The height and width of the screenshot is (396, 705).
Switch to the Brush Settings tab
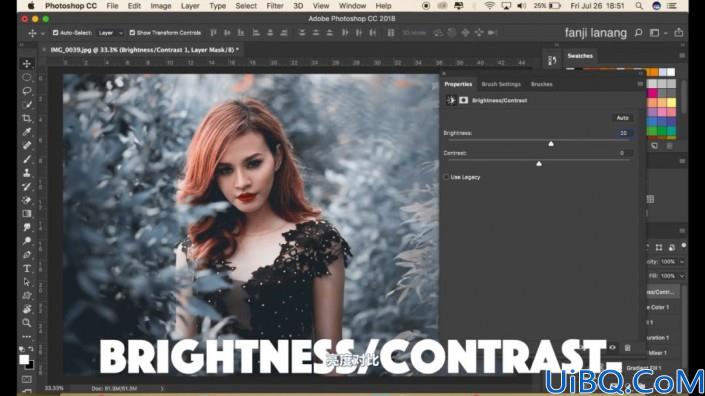(x=501, y=84)
